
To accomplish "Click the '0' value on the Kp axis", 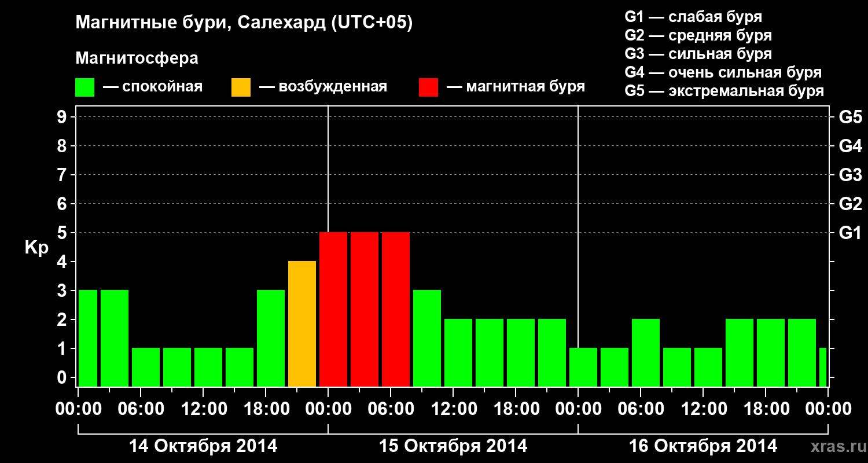I will (x=63, y=377).
